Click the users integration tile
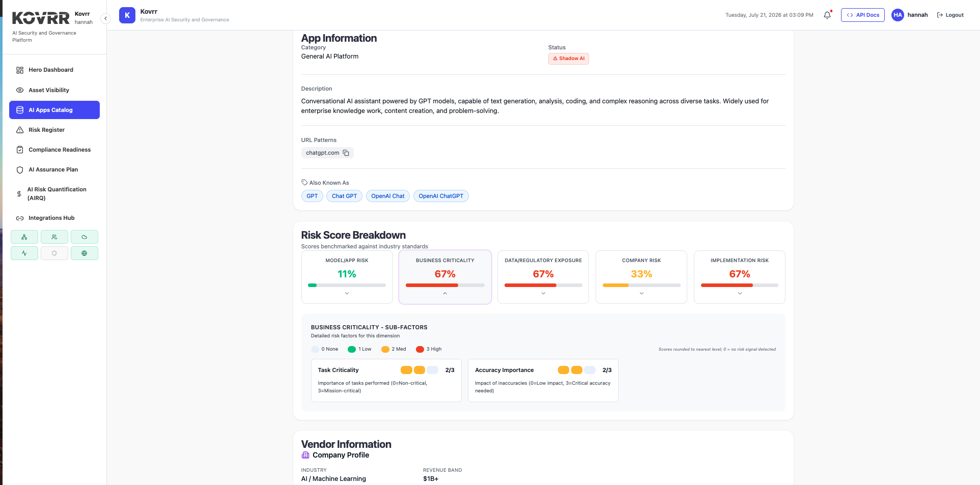Screen dimensions: 980x485 coord(54,237)
